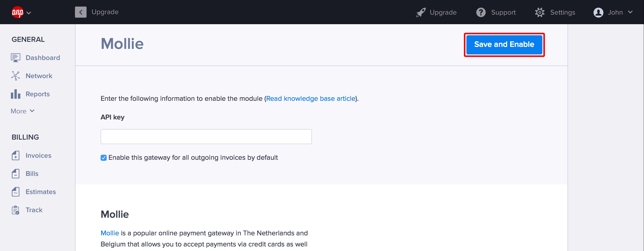Image resolution: width=644 pixels, height=251 pixels.
Task: Click the API key input field
Action: [206, 137]
